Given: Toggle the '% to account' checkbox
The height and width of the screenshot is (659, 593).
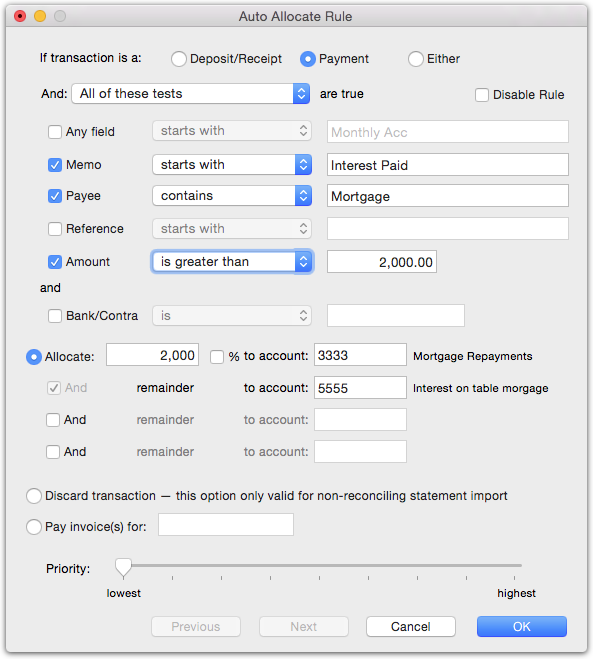Looking at the screenshot, I should click(x=217, y=357).
